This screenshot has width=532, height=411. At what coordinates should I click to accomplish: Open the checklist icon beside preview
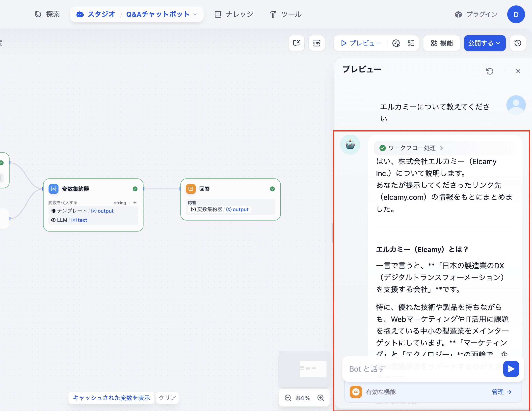point(411,43)
